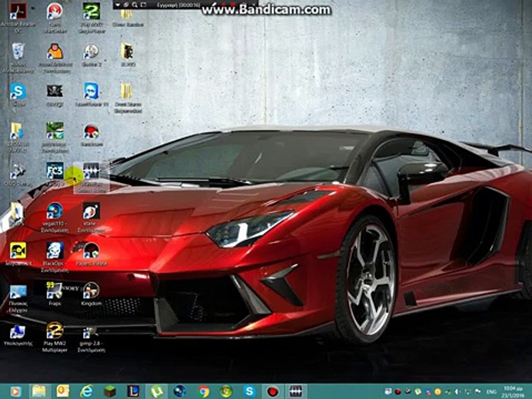Open League of Legends from the taskbar
The height and width of the screenshot is (399, 532).
coord(132,392)
